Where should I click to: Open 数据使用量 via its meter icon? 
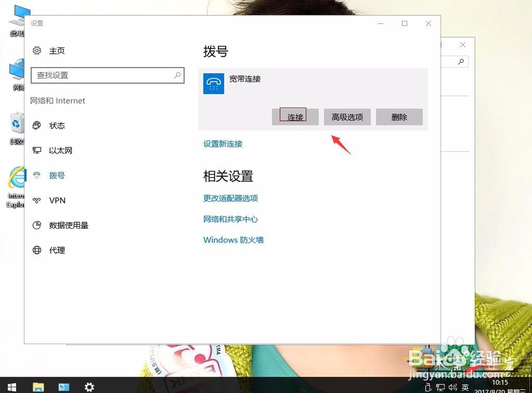[x=37, y=225]
